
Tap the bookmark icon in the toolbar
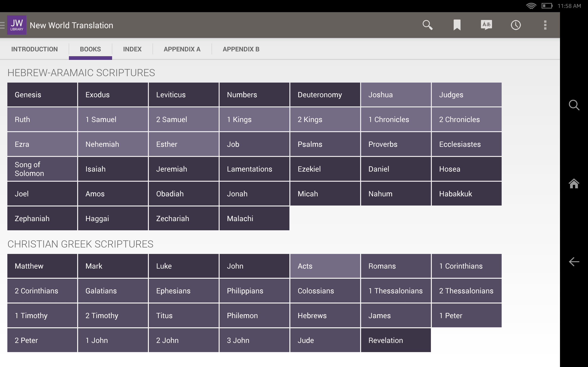[x=457, y=25]
